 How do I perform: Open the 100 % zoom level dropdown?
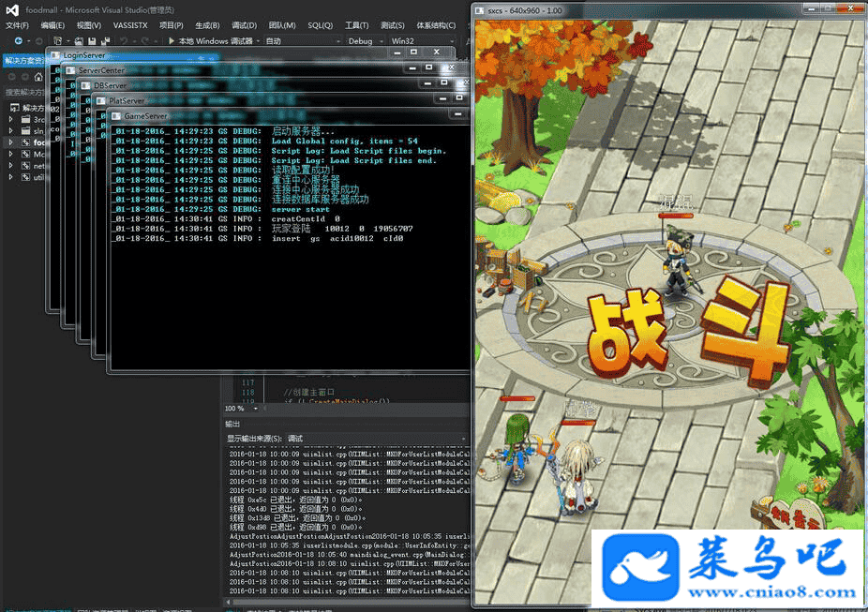pos(238,409)
